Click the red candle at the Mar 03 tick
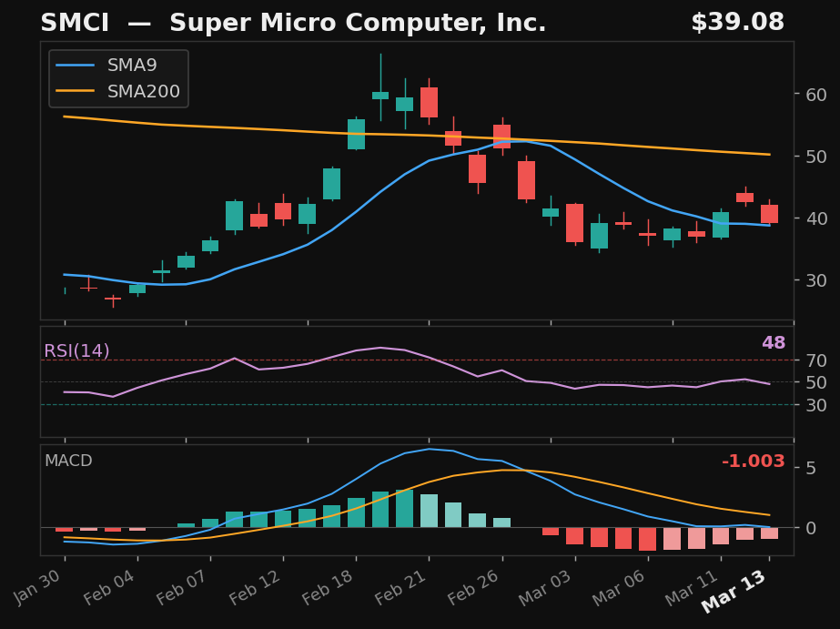Image resolution: width=840 pixels, height=629 pixels. click(575, 223)
